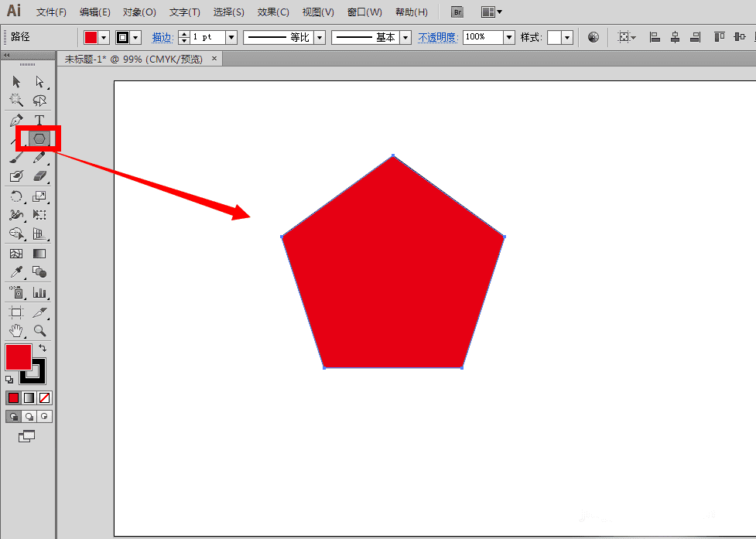Viewport: 756px width, 539px height.
Task: Set paint to None
Action: coord(44,397)
